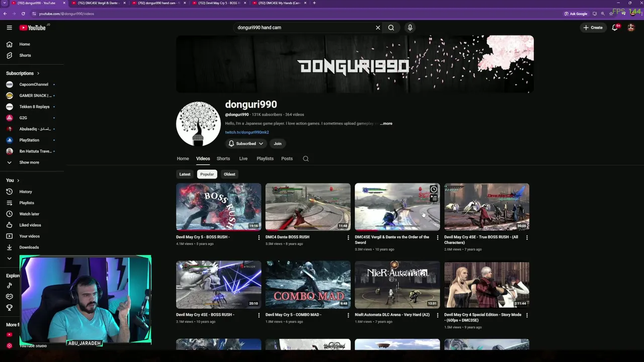
Task: Switch to the channel Shorts tab
Action: 223,158
